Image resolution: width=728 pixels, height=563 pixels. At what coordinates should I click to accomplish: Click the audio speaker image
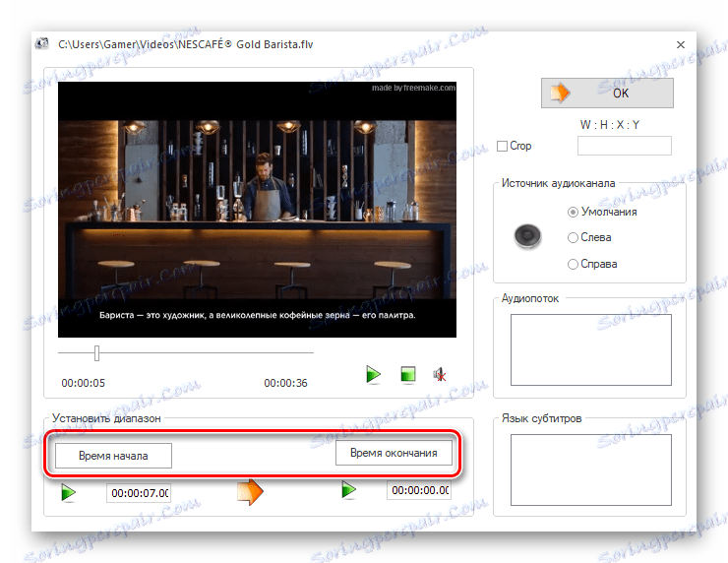[527, 235]
